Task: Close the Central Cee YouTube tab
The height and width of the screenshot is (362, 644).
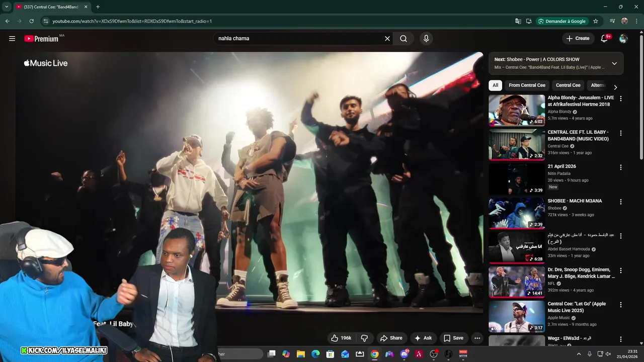Action: tap(86, 7)
